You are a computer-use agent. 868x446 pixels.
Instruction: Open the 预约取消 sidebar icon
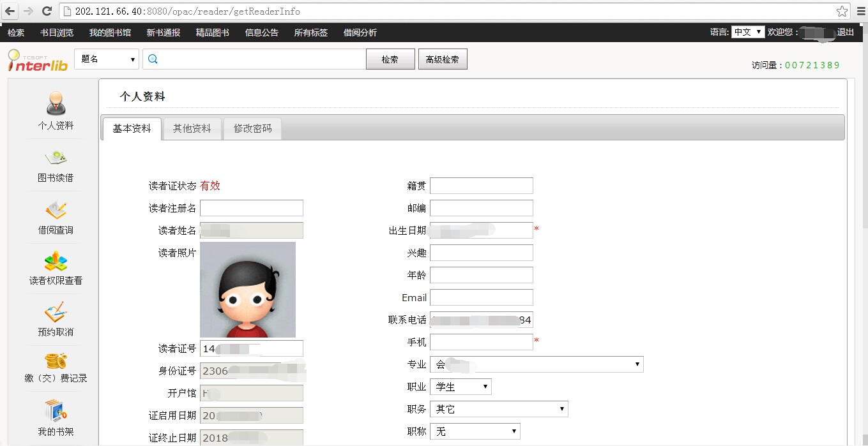coord(56,313)
